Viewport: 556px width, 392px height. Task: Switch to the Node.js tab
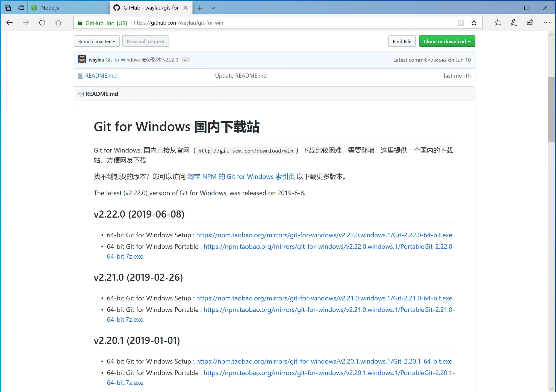[x=50, y=8]
